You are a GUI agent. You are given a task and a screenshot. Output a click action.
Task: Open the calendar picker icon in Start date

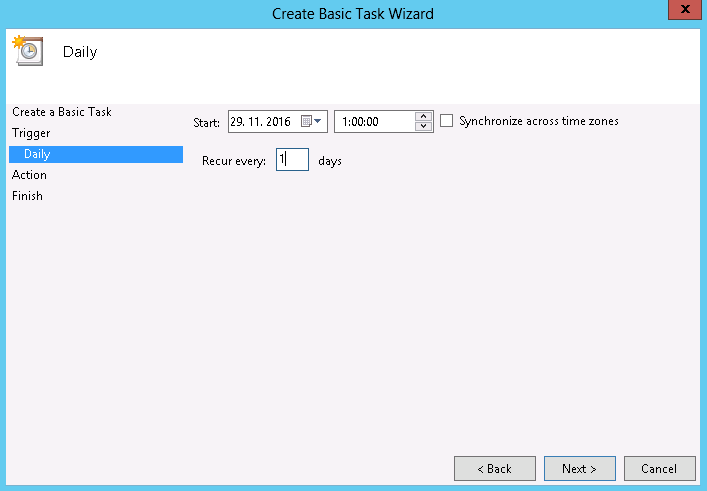[x=306, y=121]
